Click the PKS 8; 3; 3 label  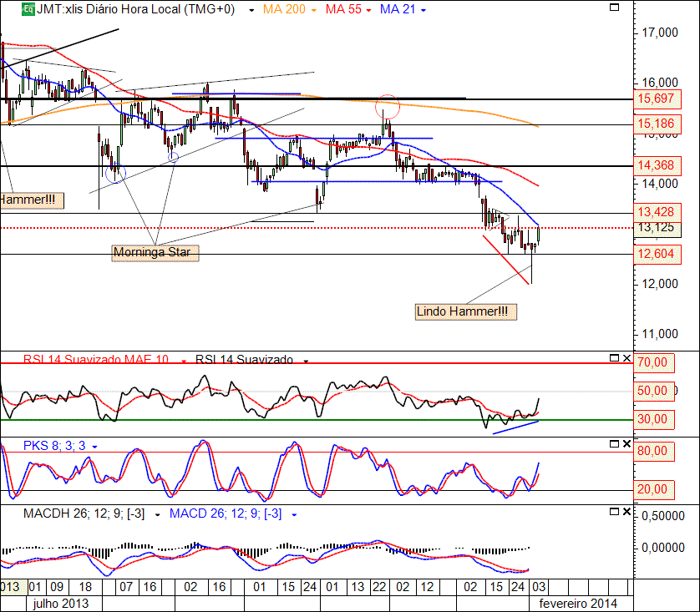tap(54, 446)
